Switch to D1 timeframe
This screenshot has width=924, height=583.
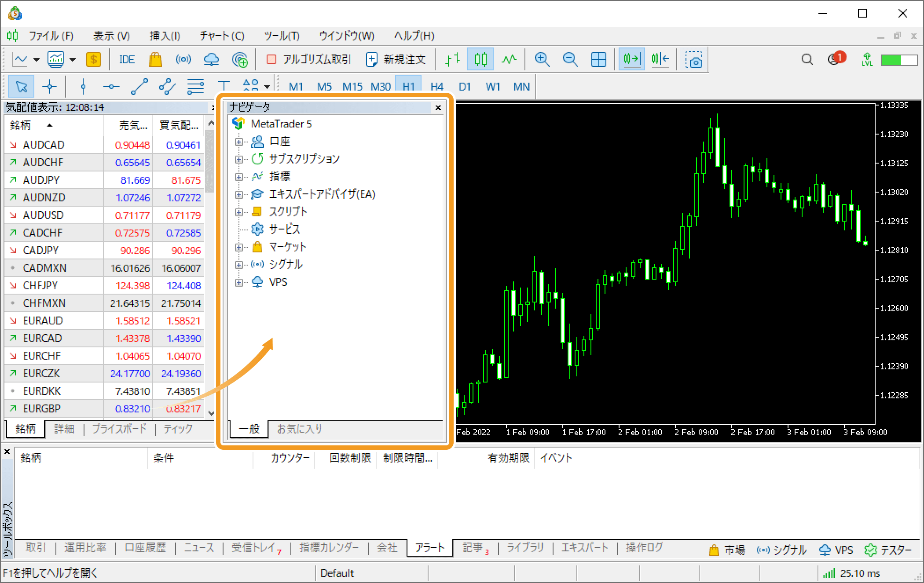click(x=465, y=87)
